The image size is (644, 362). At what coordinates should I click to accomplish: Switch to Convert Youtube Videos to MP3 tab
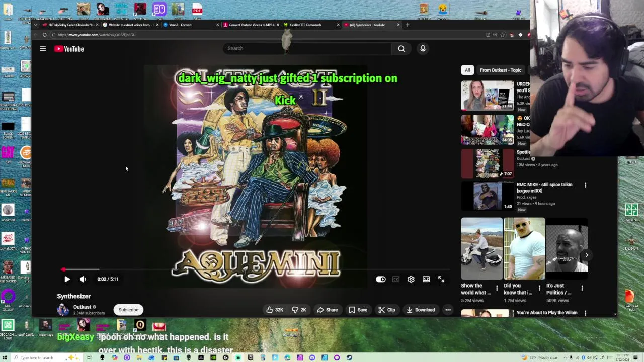[x=250, y=25]
